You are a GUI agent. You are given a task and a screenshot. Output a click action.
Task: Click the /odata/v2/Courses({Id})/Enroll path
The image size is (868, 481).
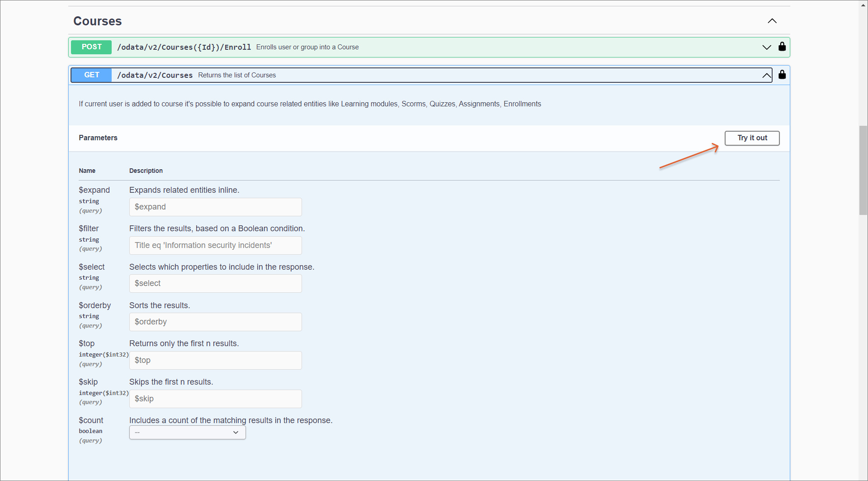[x=184, y=47]
